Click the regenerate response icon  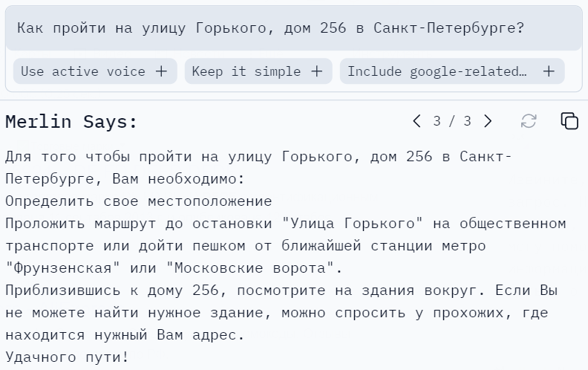pos(529,121)
